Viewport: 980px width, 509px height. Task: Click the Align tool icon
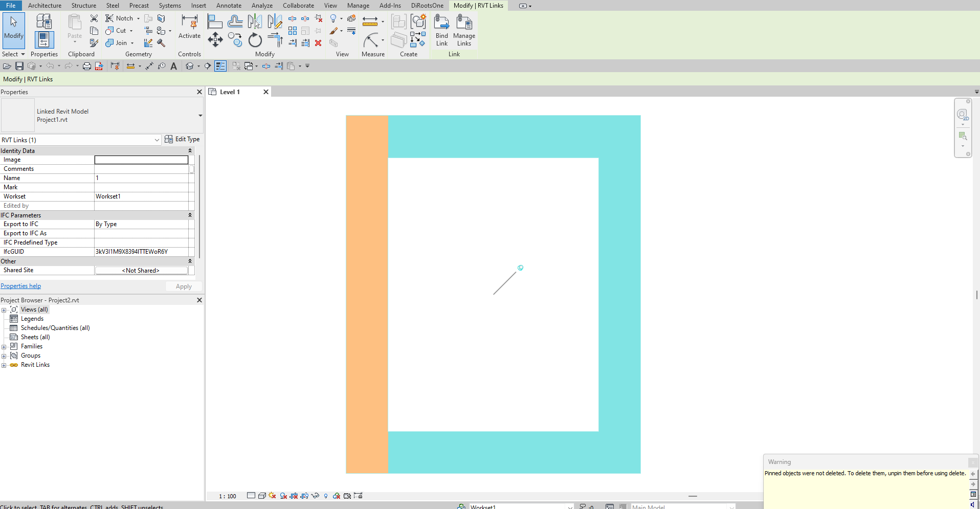pyautogui.click(x=215, y=21)
